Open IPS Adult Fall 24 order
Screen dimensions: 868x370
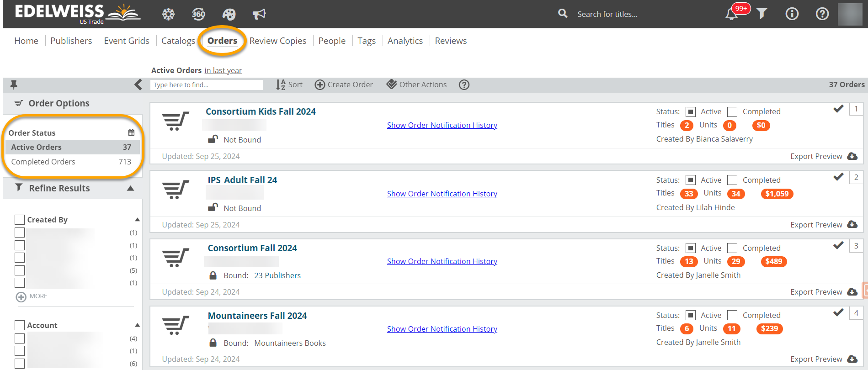pos(242,180)
